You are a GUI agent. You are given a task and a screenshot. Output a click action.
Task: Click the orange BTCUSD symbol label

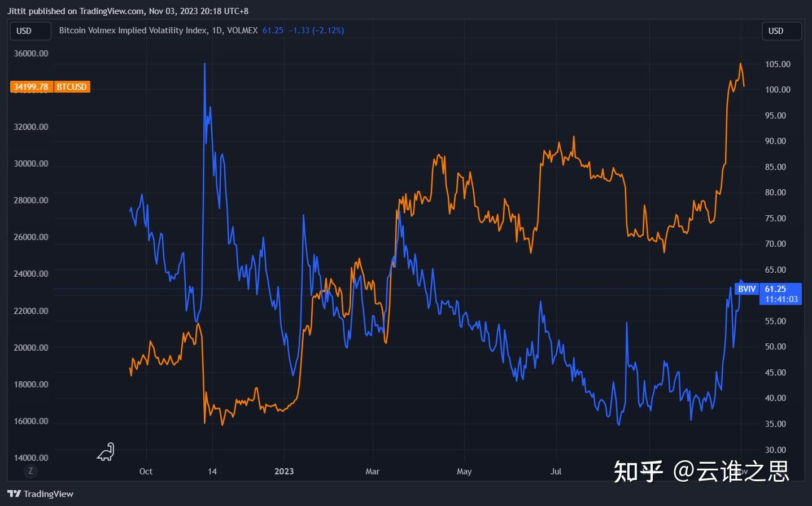click(x=72, y=86)
